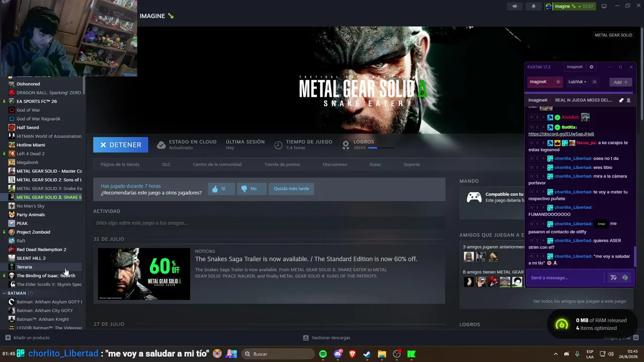Open Steam notifications bell
The width and height of the screenshot is (644, 362).
pos(534,6)
